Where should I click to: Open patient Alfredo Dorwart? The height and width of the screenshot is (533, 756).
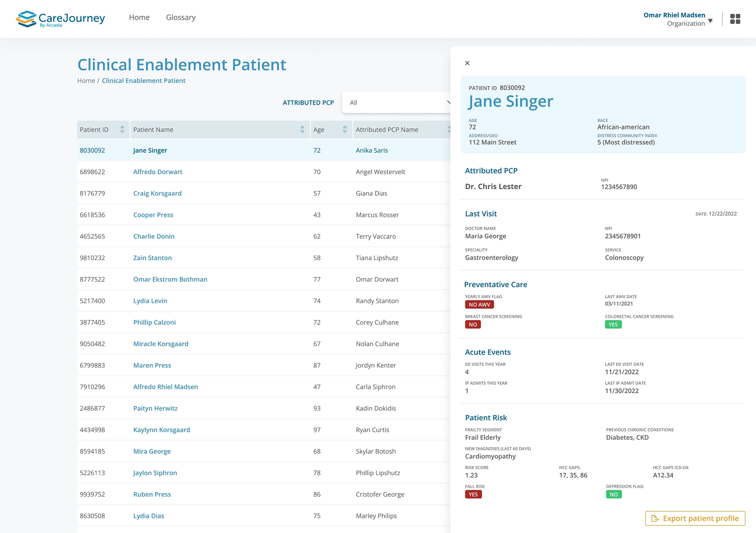coord(158,172)
